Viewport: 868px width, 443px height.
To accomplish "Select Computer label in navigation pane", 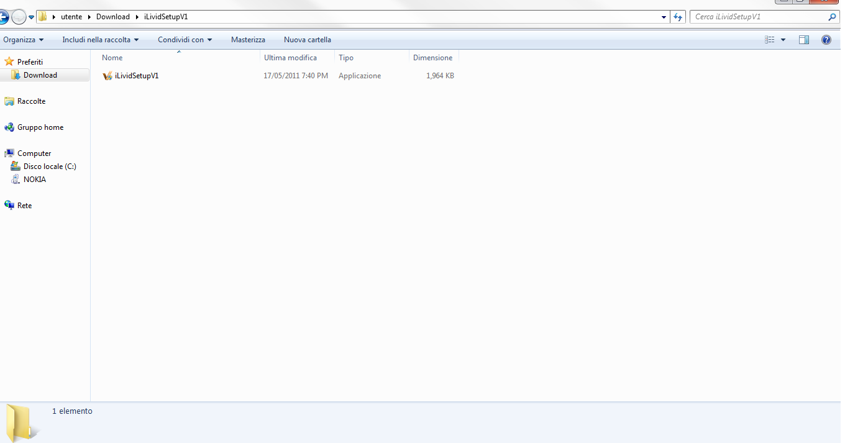I will click(34, 153).
